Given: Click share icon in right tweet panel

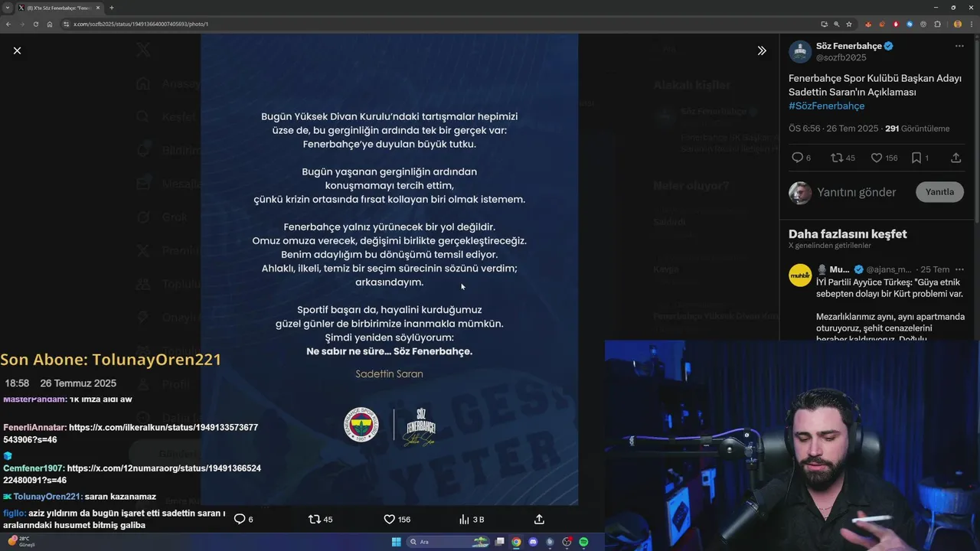Looking at the screenshot, I should pyautogui.click(x=955, y=158).
